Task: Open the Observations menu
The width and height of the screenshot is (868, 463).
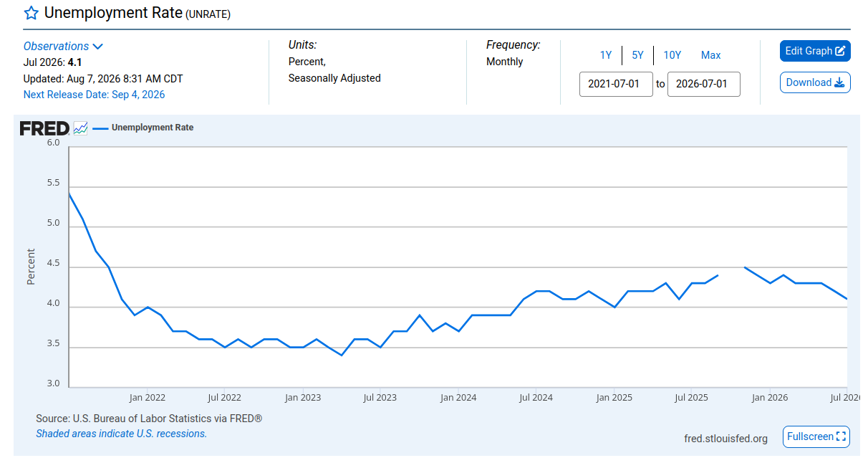Action: tap(63, 46)
